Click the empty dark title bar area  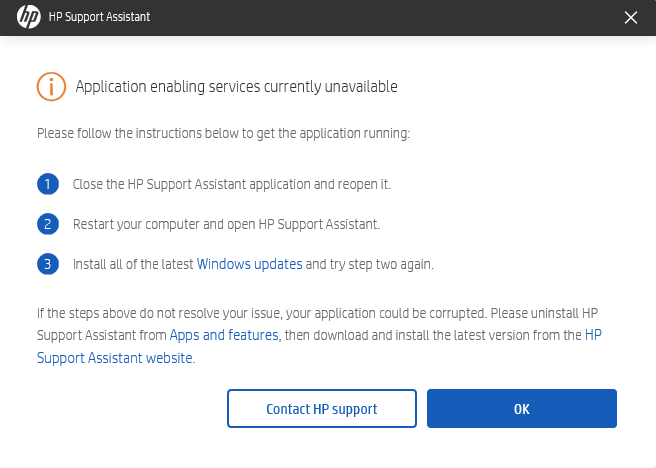pos(380,18)
